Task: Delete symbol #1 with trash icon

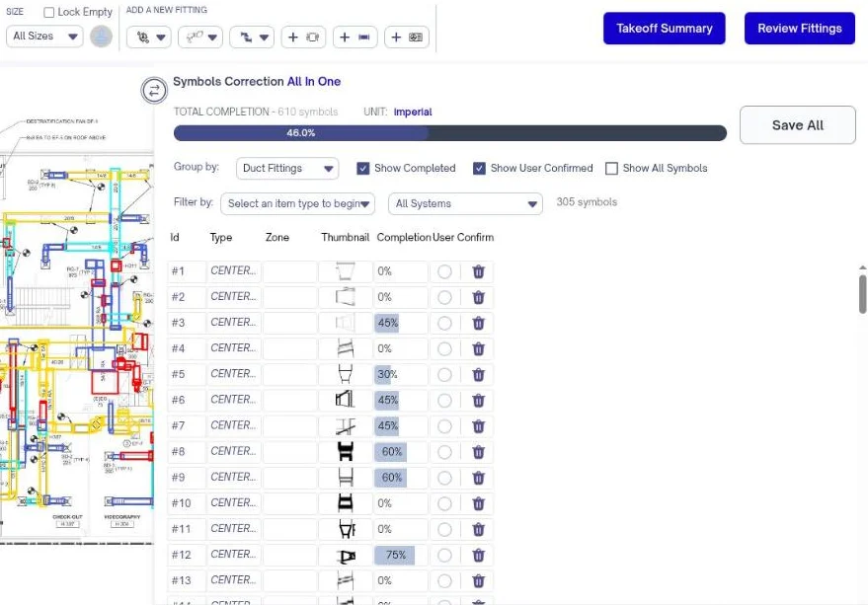Action: point(478,271)
